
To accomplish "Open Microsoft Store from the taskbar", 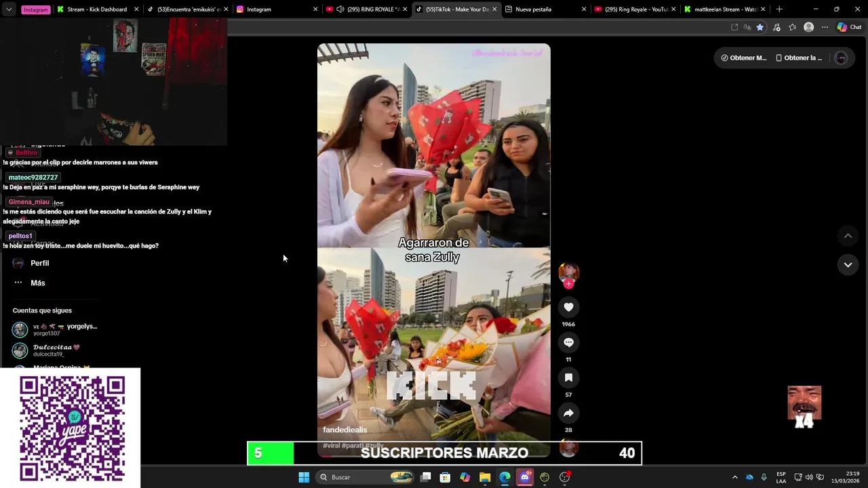I will tap(445, 477).
